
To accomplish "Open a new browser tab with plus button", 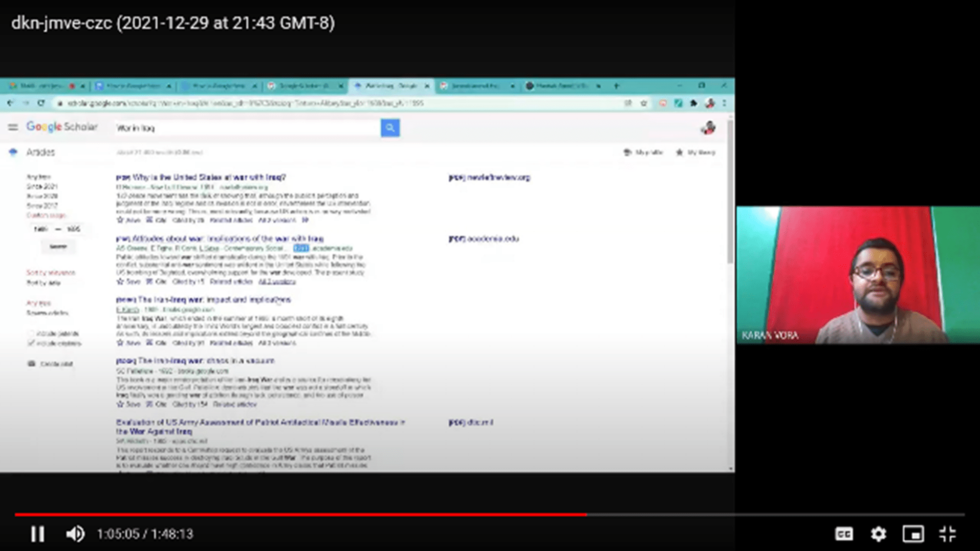I will tap(616, 86).
